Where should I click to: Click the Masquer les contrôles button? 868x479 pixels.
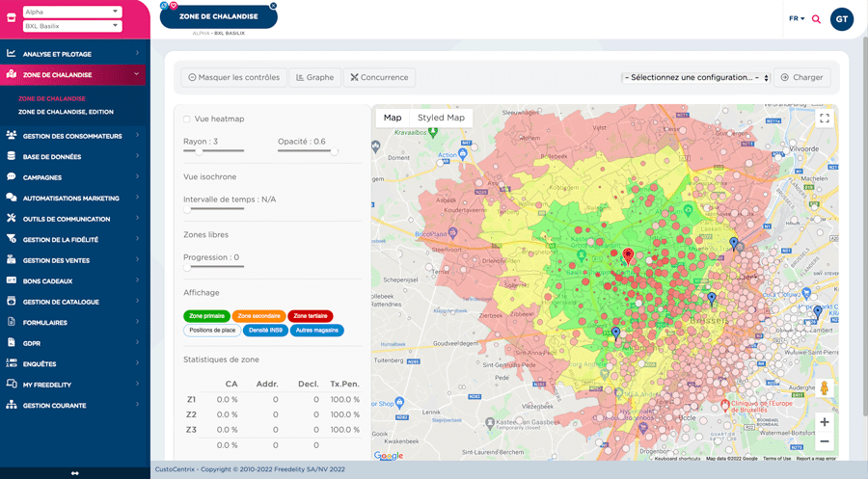(x=233, y=77)
